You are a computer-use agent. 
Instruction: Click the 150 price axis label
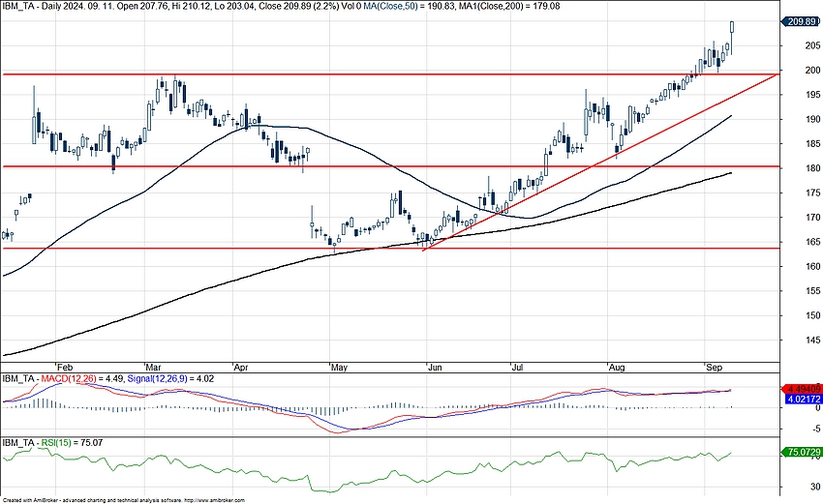tap(812, 315)
